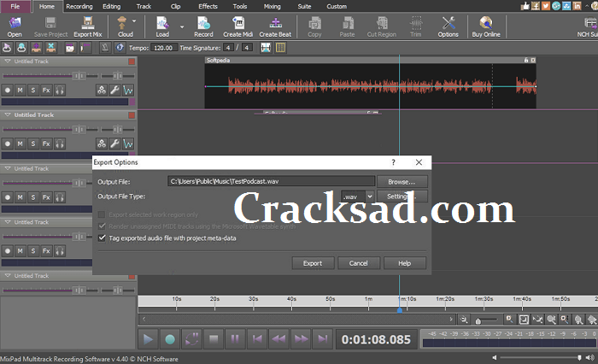Click the horizontal timeline scrollbar

coord(296,319)
